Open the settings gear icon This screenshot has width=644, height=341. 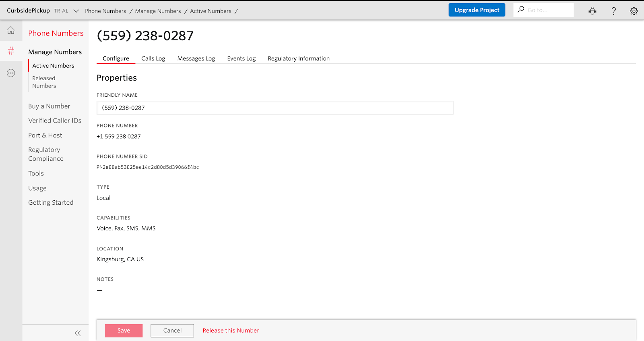point(634,11)
